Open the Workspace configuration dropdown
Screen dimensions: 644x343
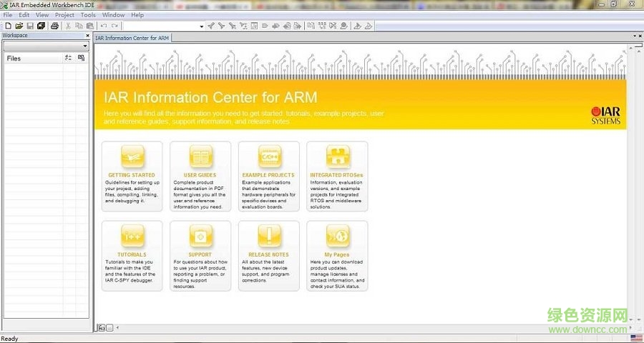pos(46,46)
